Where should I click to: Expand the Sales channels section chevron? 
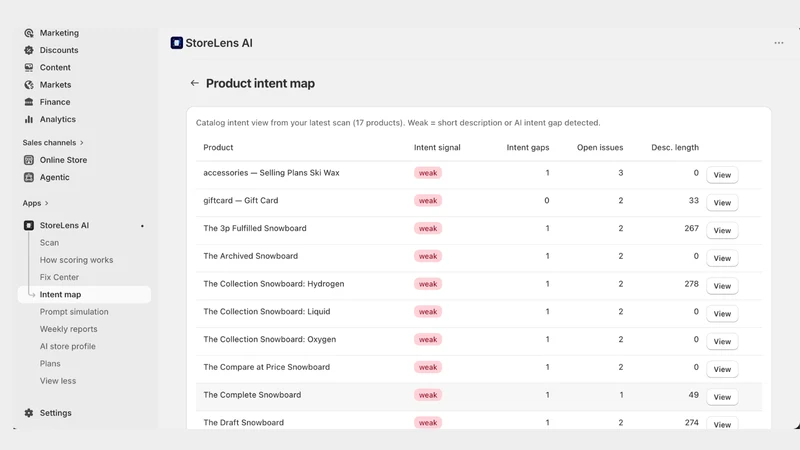tap(82, 143)
